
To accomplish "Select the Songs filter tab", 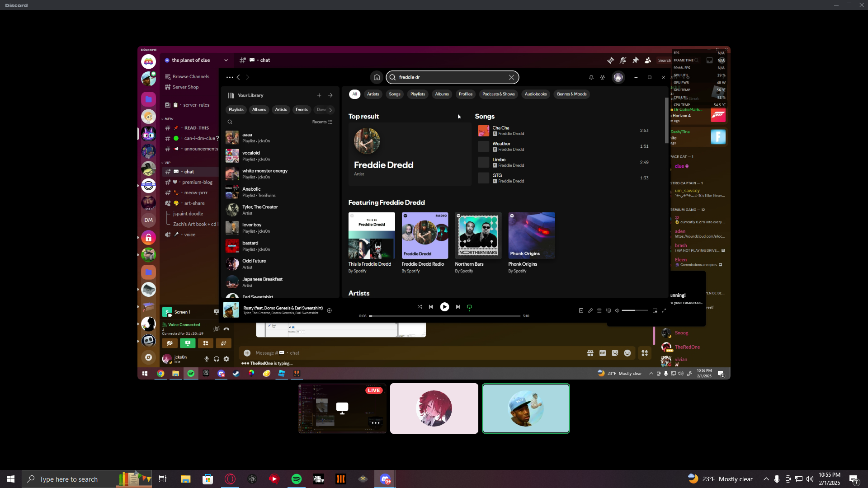I will point(394,94).
